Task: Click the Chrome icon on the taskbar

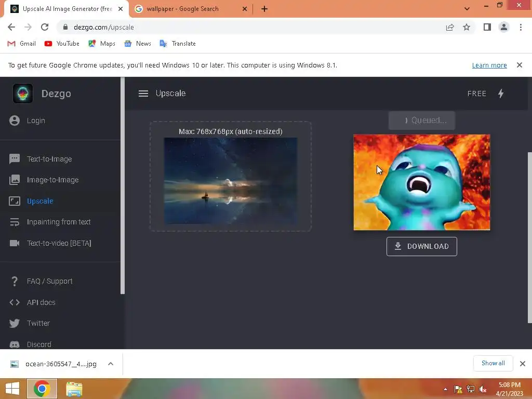Action: (42, 389)
